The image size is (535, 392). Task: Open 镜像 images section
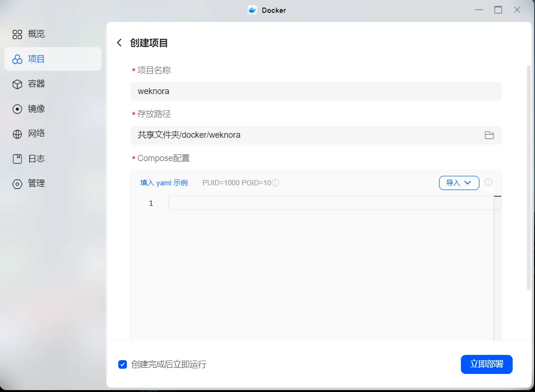(53, 109)
